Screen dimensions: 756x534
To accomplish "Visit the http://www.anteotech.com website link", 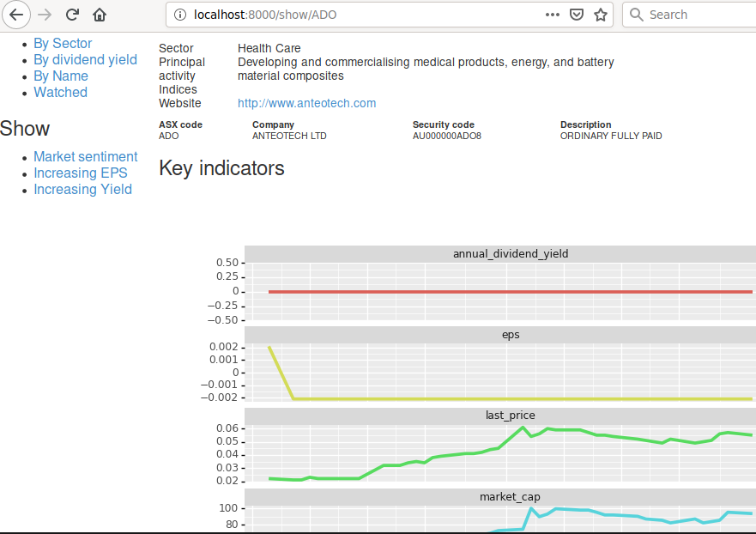I will tap(306, 103).
